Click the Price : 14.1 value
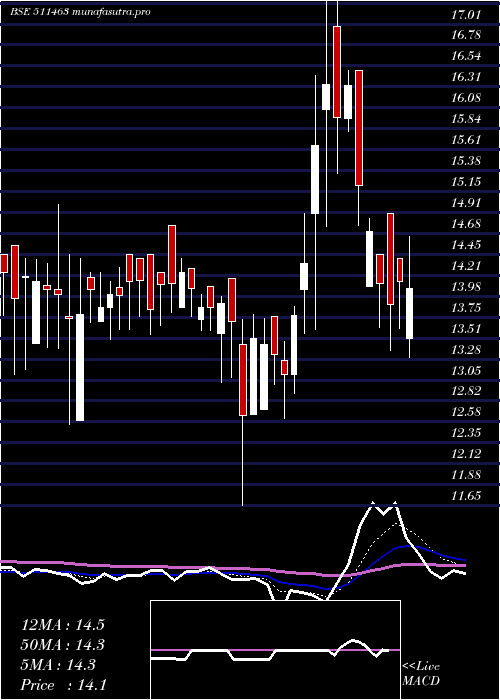 tap(63, 685)
